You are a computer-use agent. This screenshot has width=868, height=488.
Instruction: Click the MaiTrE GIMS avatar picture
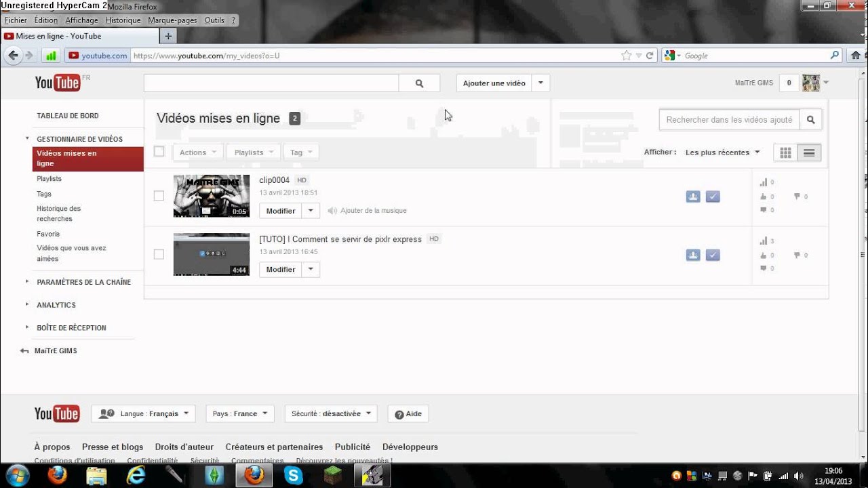pos(811,83)
